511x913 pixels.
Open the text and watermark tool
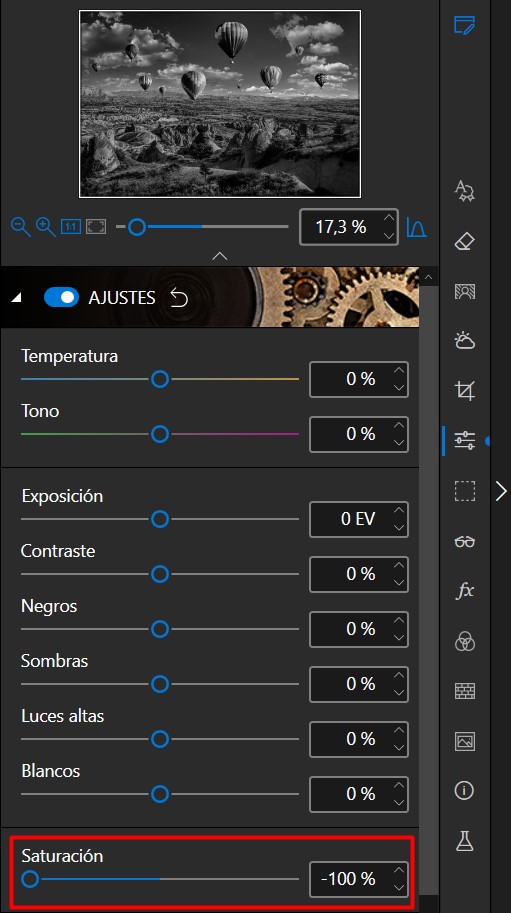coord(464,191)
